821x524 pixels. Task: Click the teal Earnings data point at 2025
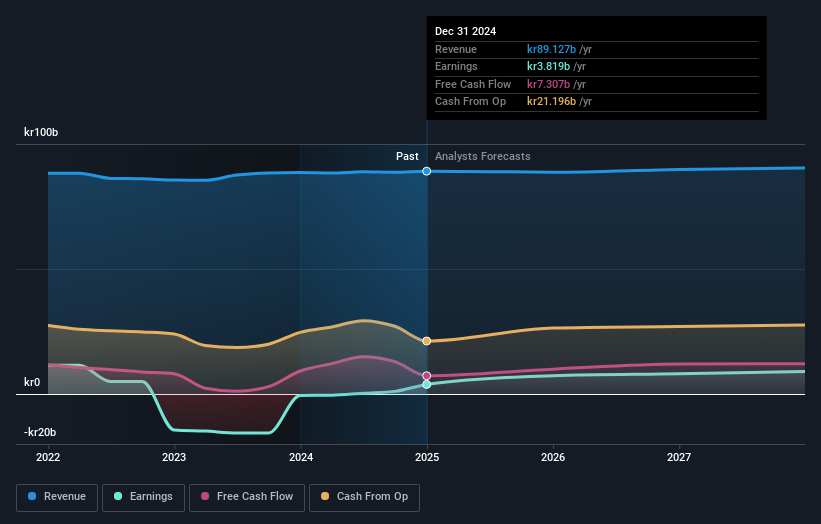point(427,384)
